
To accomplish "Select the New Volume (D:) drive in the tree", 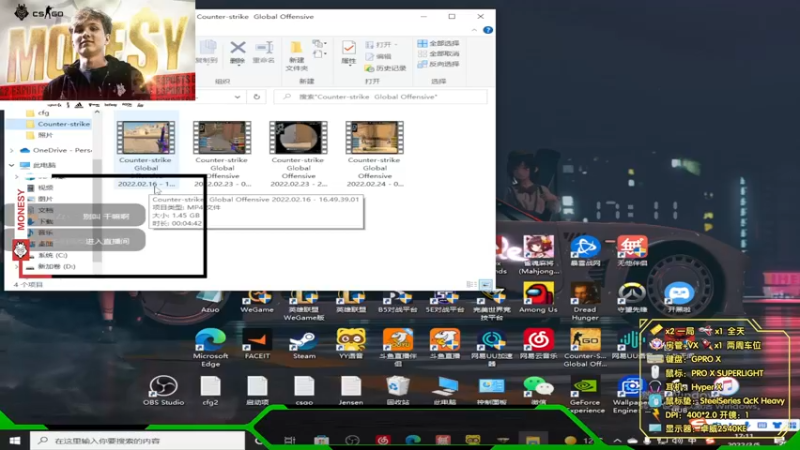I will pos(51,266).
